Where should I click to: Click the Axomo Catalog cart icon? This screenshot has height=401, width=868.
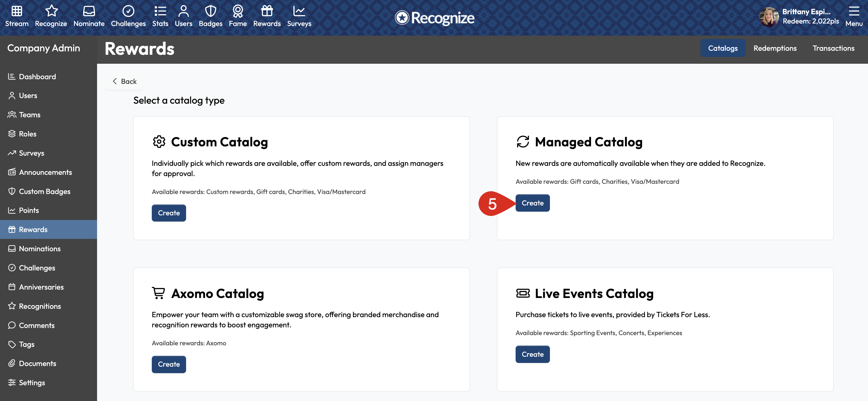158,293
